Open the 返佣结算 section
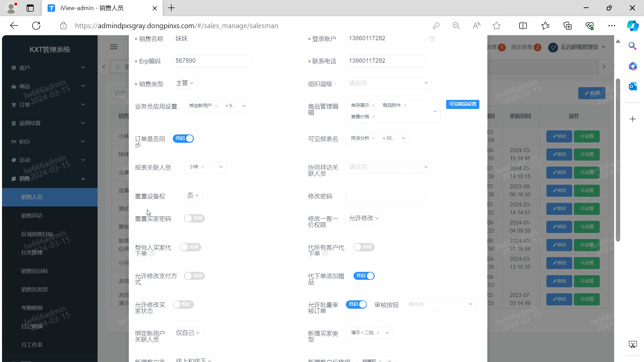Screen dimensions: 644x362 (29, 123)
